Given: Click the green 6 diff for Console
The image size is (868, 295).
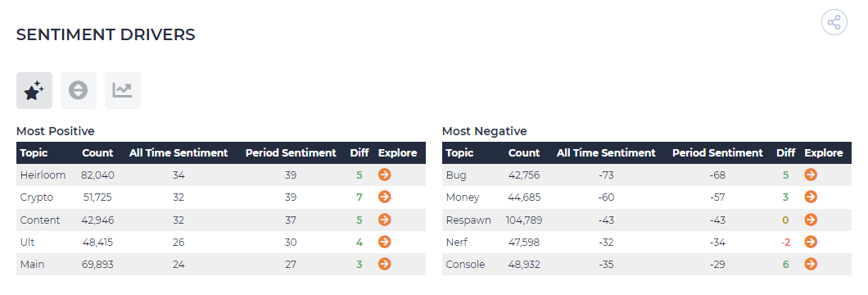Looking at the screenshot, I should click(x=785, y=264).
